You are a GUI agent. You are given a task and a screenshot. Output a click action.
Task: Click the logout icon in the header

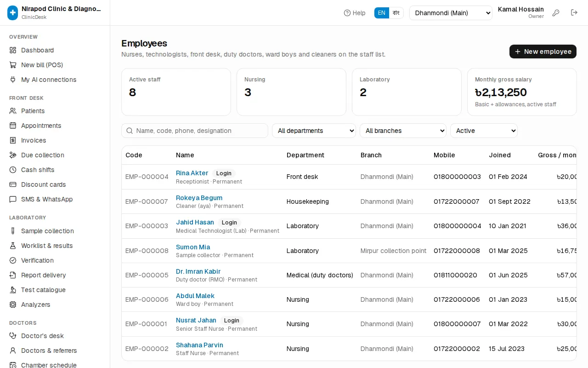pyautogui.click(x=574, y=13)
